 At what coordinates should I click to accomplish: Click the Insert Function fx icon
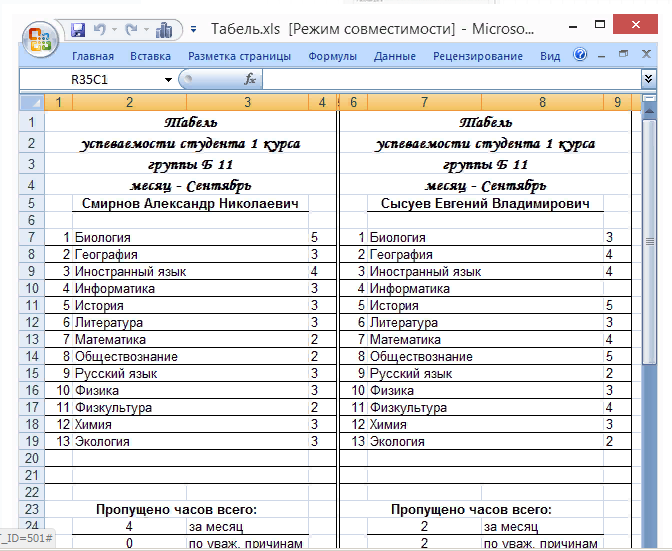pos(250,79)
